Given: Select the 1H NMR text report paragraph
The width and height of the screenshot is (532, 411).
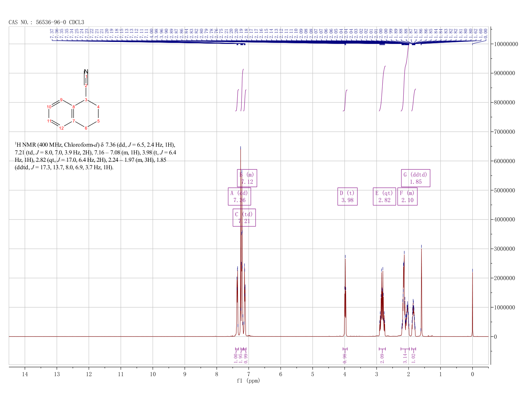Looking at the screenshot, I should (95, 156).
